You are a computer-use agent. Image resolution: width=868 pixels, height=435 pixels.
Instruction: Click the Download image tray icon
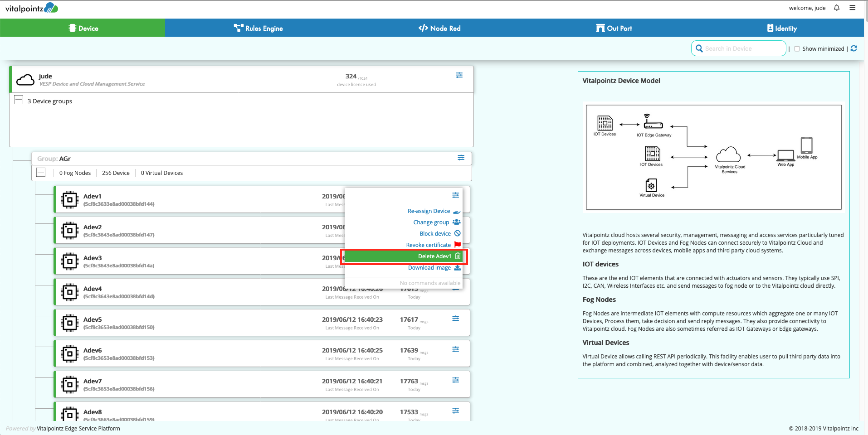pos(458,268)
